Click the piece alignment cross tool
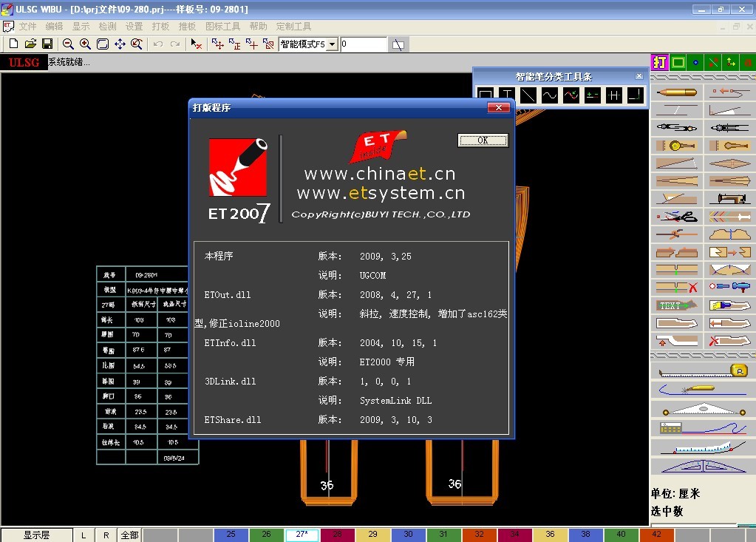 click(252, 44)
